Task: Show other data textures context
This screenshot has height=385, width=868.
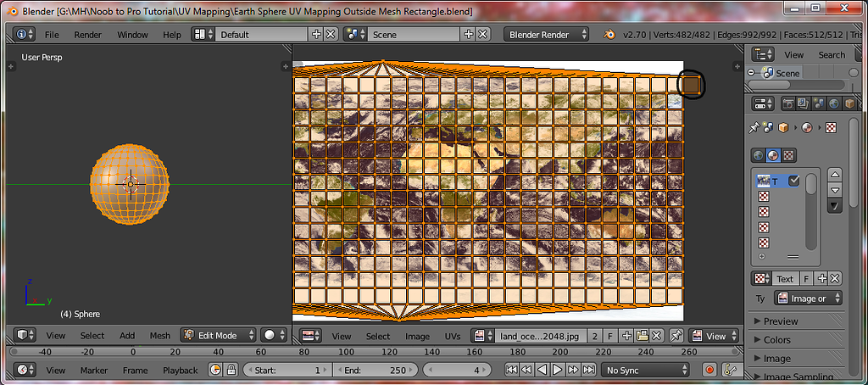Action: tap(789, 155)
